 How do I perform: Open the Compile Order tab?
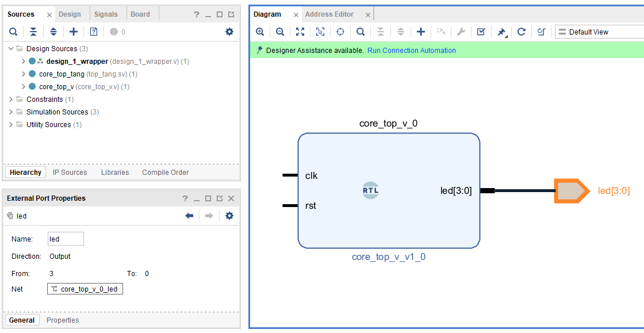tap(165, 173)
